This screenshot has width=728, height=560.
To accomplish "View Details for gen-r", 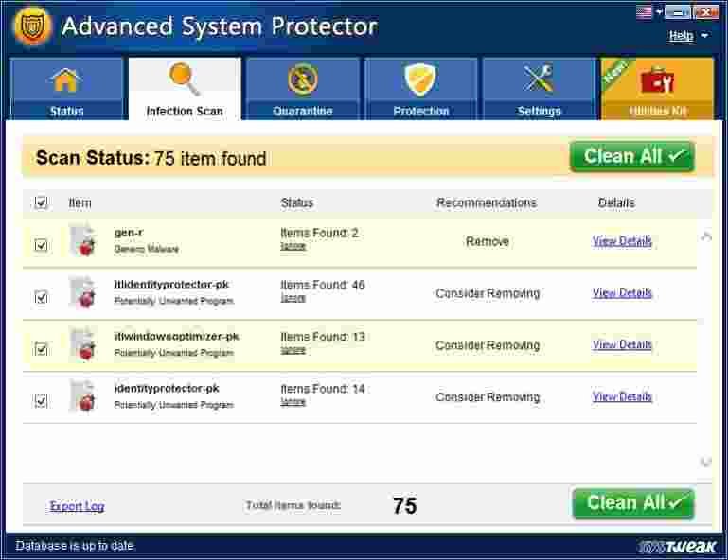I will [x=622, y=241].
